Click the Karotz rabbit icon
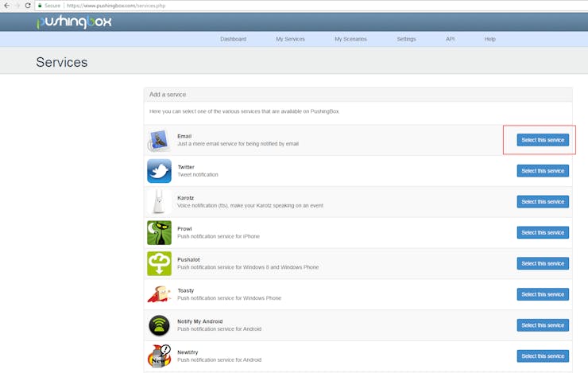 [159, 202]
